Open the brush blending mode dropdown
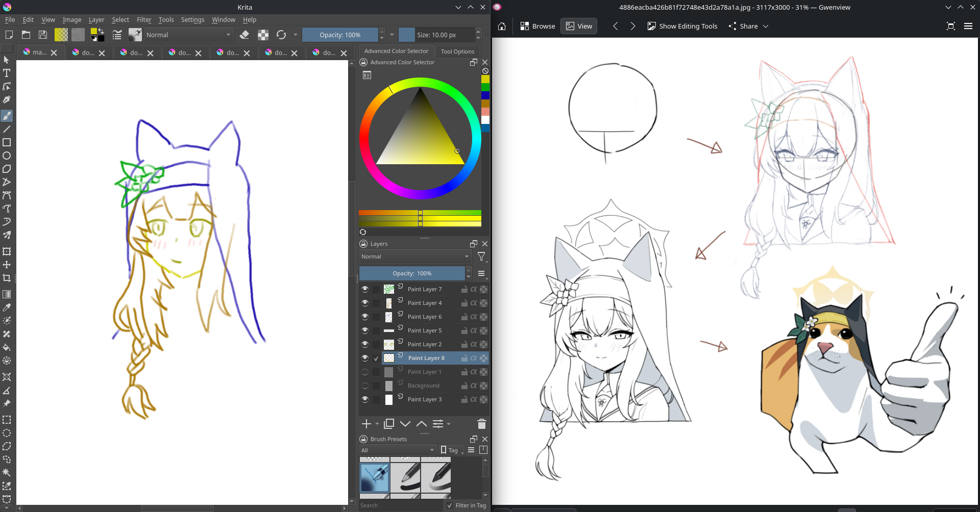The image size is (980, 512). point(188,35)
